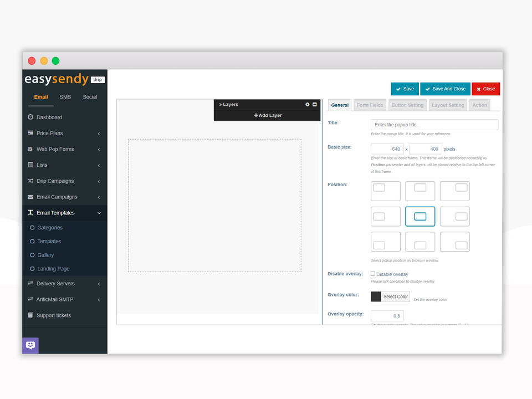The image size is (532, 399).
Task: Select top-right popup position
Action: [454, 191]
